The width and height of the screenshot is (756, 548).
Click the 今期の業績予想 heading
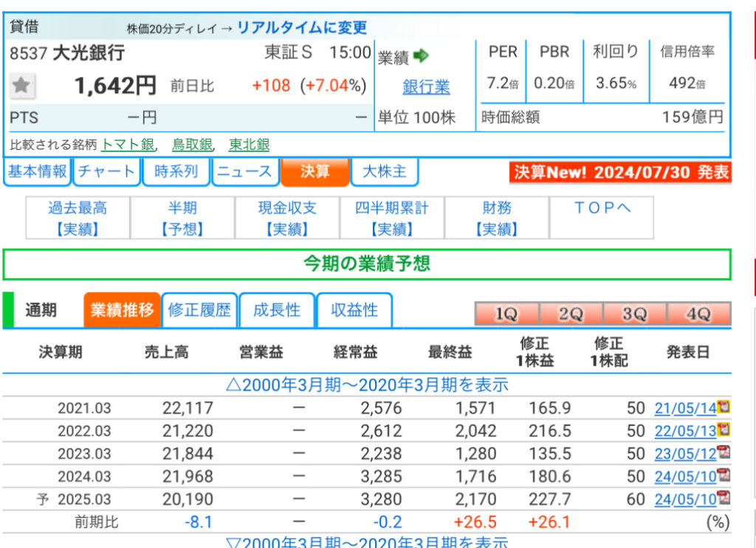point(367,264)
